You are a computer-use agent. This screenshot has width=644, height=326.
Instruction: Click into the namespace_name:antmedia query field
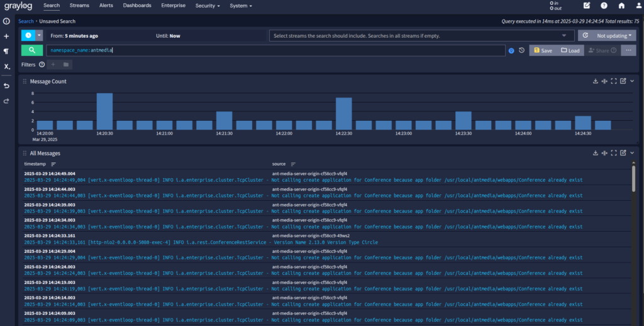click(x=275, y=50)
